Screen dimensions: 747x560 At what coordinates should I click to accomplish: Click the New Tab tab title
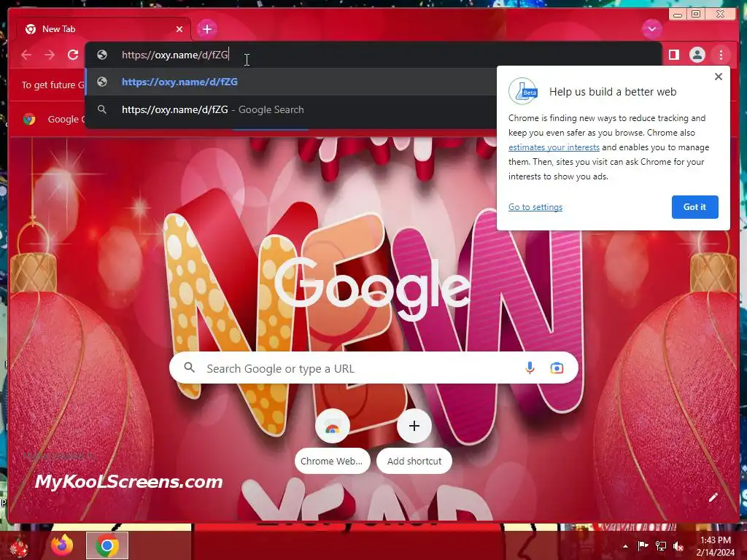(x=58, y=29)
